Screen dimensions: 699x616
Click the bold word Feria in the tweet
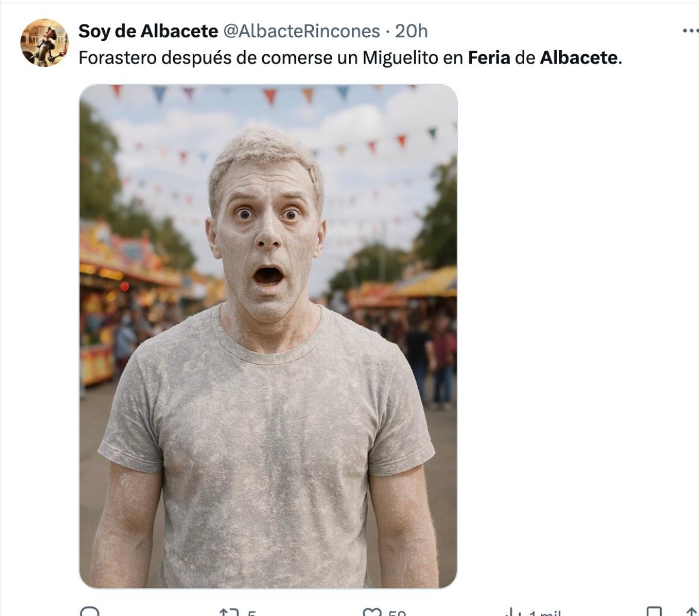click(x=489, y=58)
